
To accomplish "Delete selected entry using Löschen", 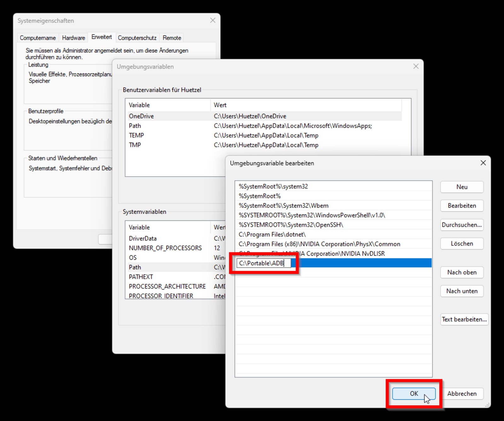I will [x=461, y=243].
